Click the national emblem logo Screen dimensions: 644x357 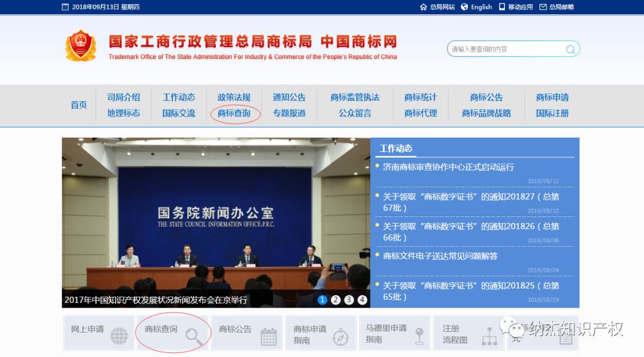[x=80, y=45]
